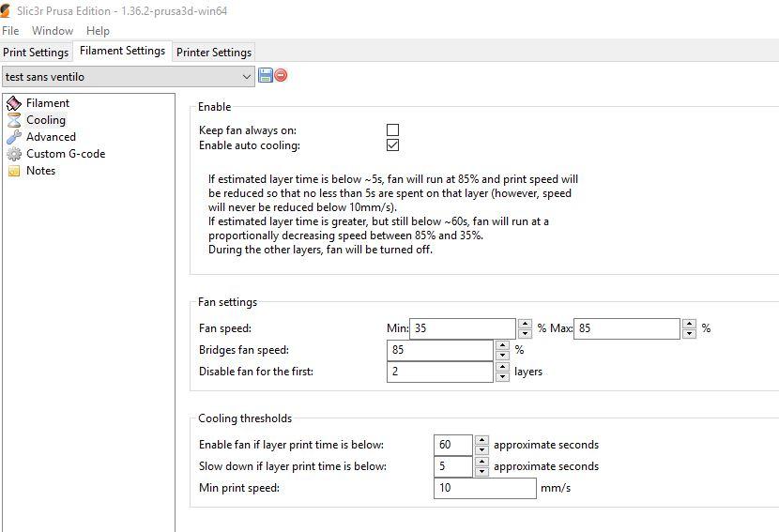Viewport: 779px width, 532px height.
Task: Open the File menu
Action: click(x=10, y=31)
